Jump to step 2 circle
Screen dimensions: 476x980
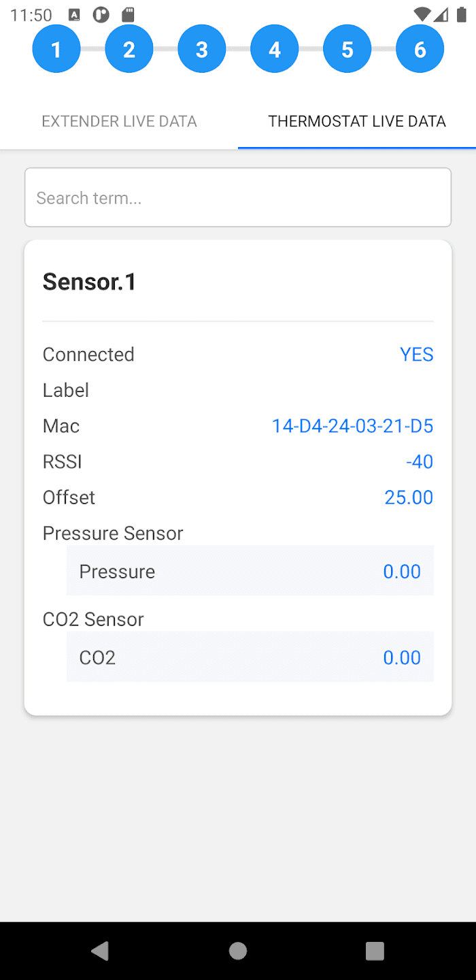pyautogui.click(x=129, y=49)
